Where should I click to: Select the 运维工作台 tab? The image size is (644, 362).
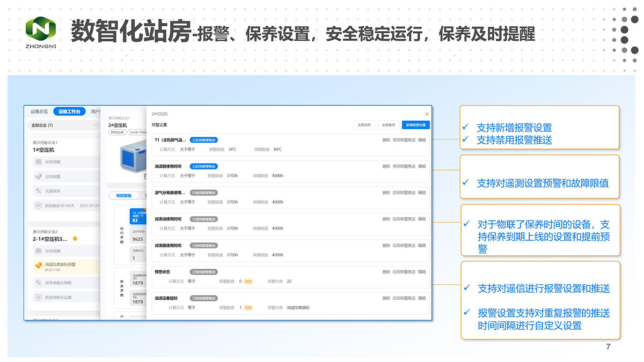(69, 112)
